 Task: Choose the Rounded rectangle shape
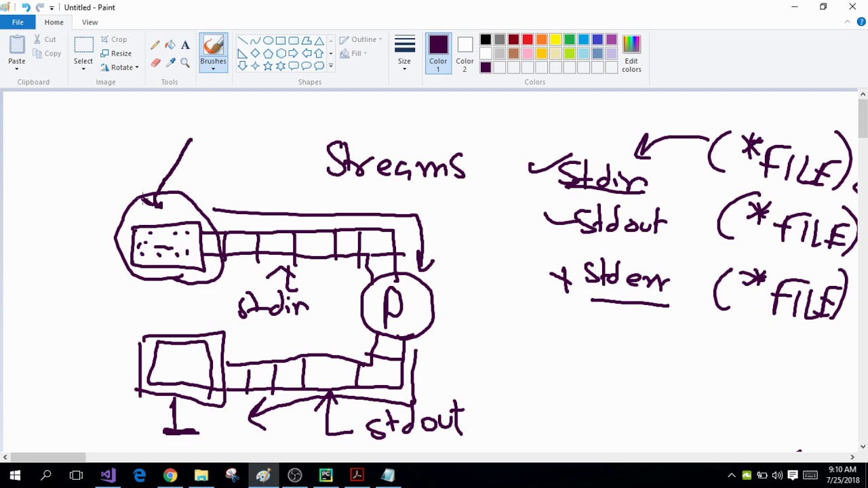pos(294,41)
